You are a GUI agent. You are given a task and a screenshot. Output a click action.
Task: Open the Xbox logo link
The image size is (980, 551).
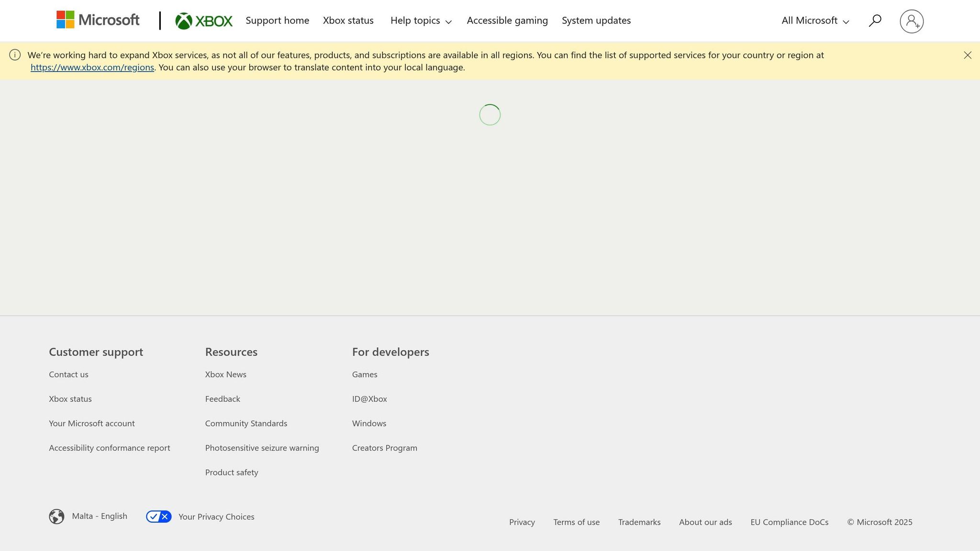click(x=204, y=21)
